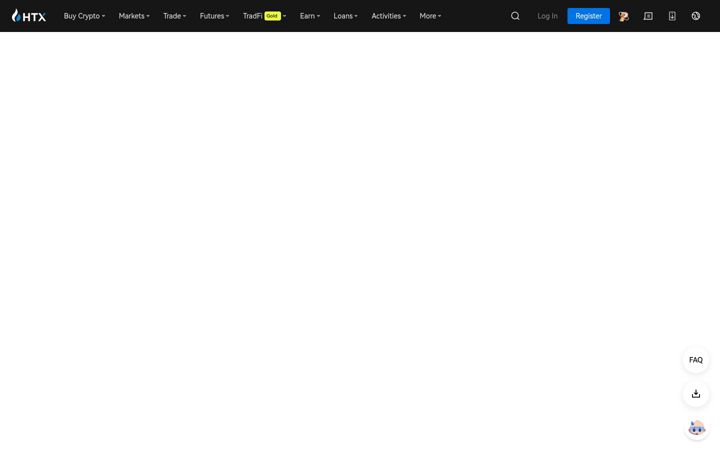The image size is (720, 450).
Task: Click the app download phone icon in header
Action: (672, 16)
